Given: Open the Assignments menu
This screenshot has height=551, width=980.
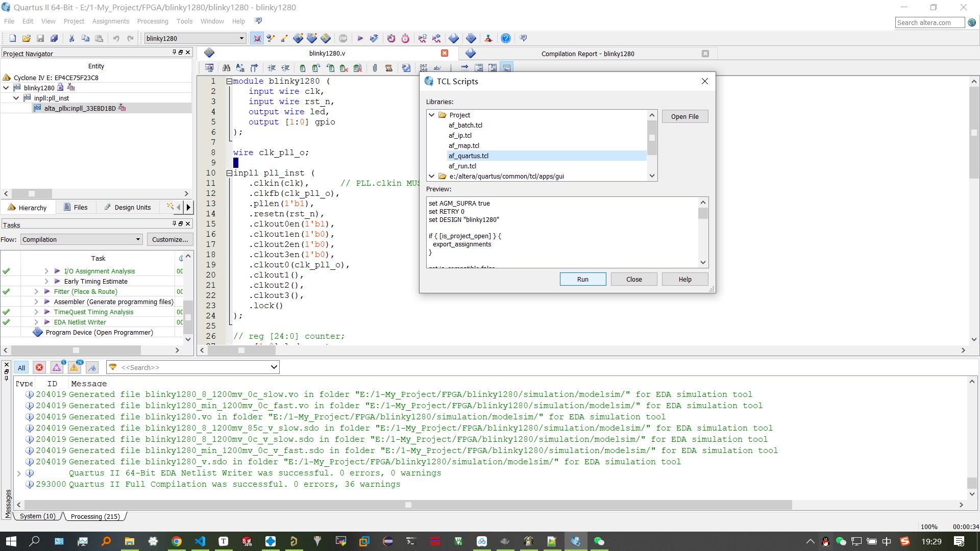Looking at the screenshot, I should [110, 21].
